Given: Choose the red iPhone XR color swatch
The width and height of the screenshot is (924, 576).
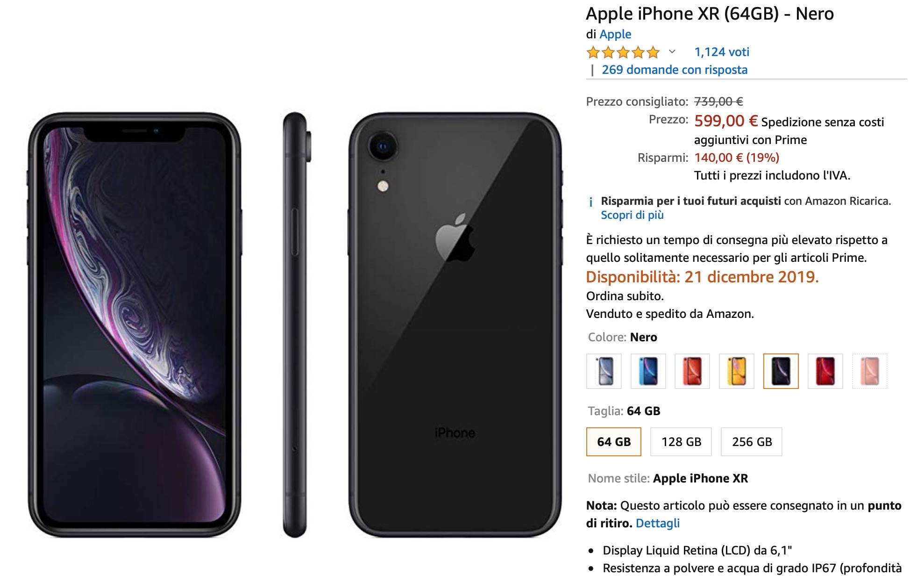Looking at the screenshot, I should coord(825,371).
